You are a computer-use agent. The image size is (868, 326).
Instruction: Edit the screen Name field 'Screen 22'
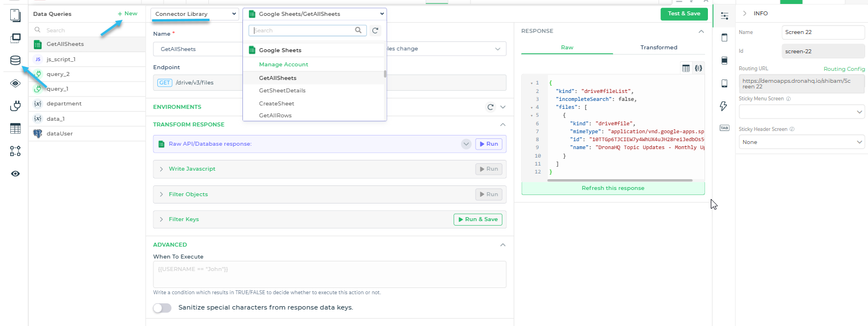pyautogui.click(x=823, y=32)
